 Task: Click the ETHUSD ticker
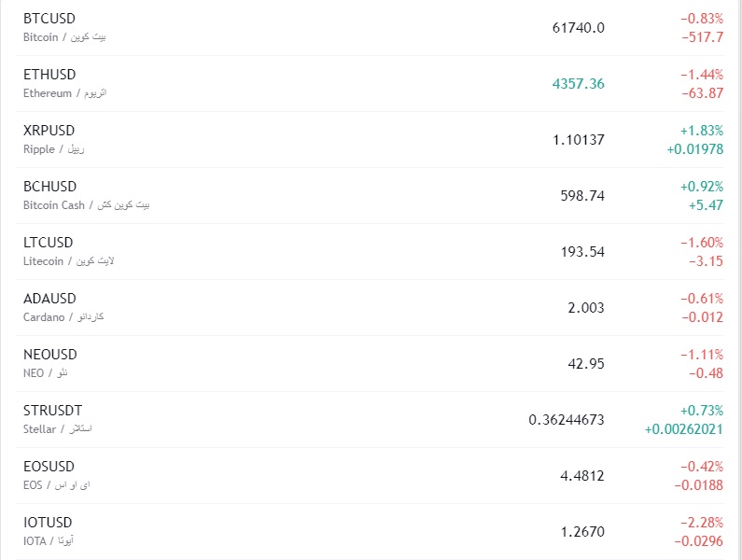point(49,75)
